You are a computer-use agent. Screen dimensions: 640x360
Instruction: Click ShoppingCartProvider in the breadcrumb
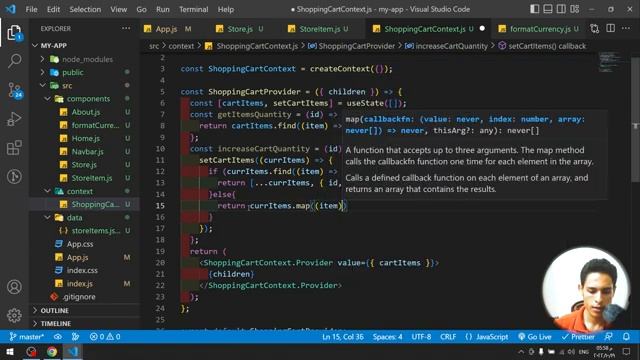click(x=356, y=46)
